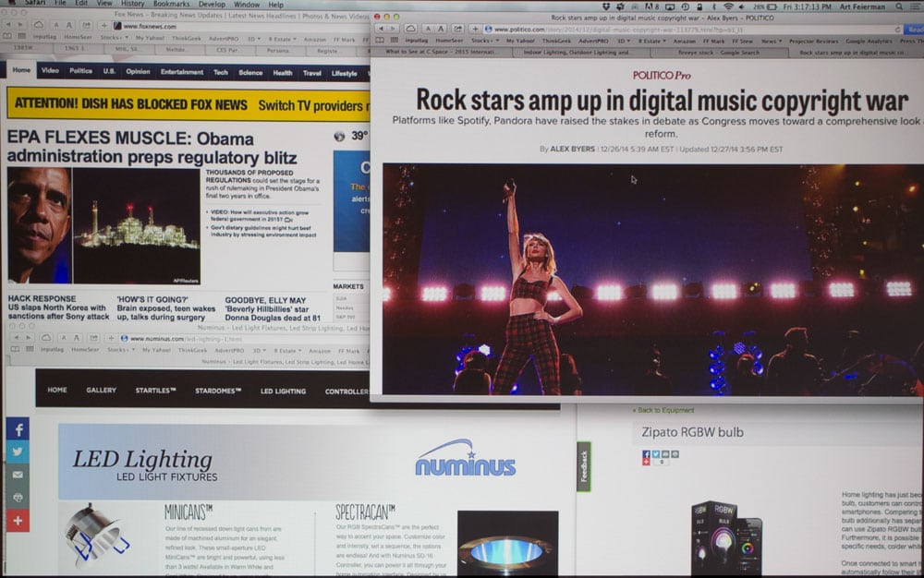
Task: Open Tech section on Fox News
Action: [221, 72]
